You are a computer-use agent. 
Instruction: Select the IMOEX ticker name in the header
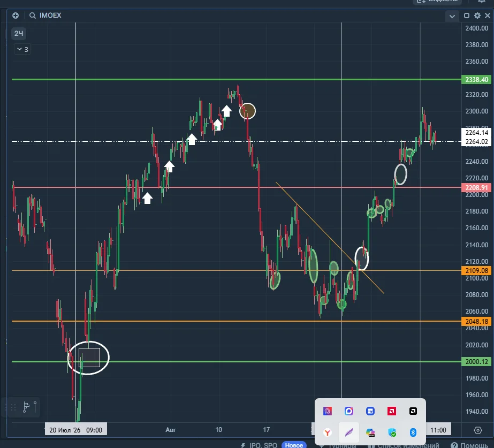click(50, 16)
